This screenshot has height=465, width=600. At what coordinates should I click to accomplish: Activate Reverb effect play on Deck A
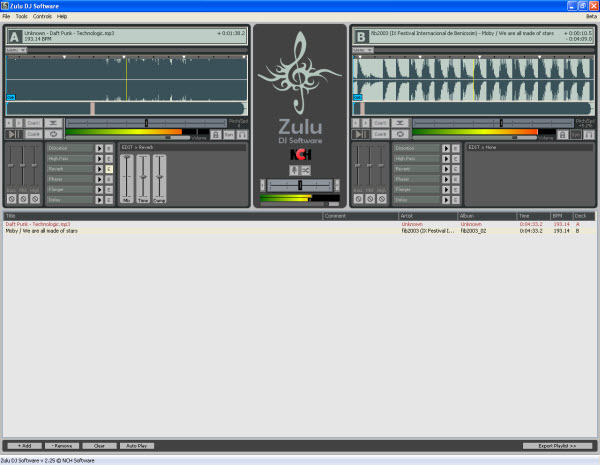[99, 169]
